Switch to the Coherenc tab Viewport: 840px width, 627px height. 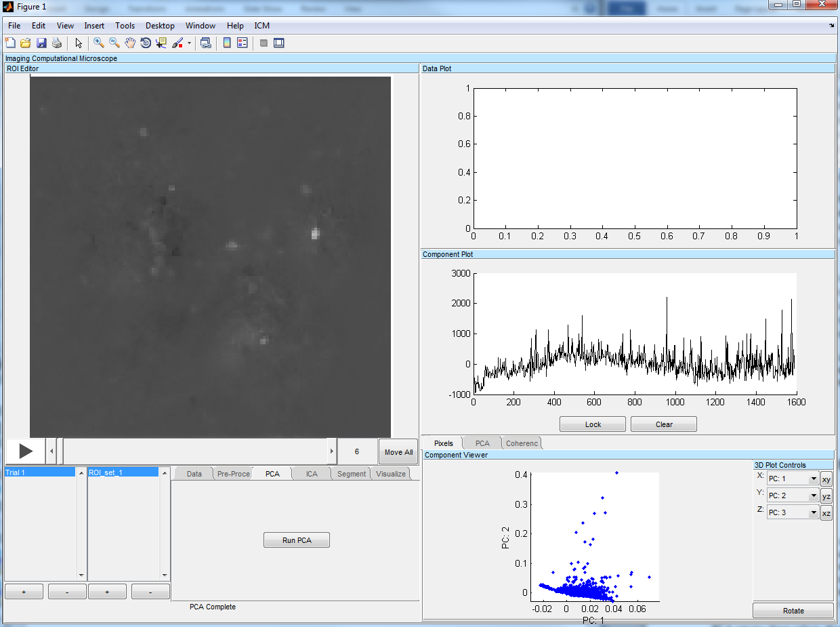pyautogui.click(x=522, y=443)
